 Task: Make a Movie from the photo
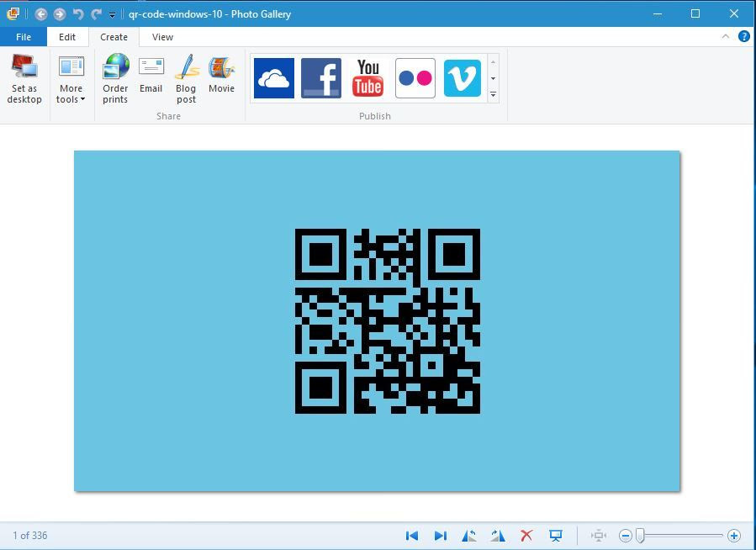pos(221,74)
